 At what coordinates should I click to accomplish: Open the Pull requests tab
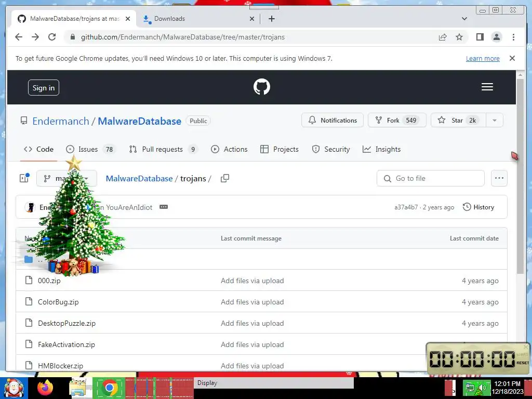point(164,149)
